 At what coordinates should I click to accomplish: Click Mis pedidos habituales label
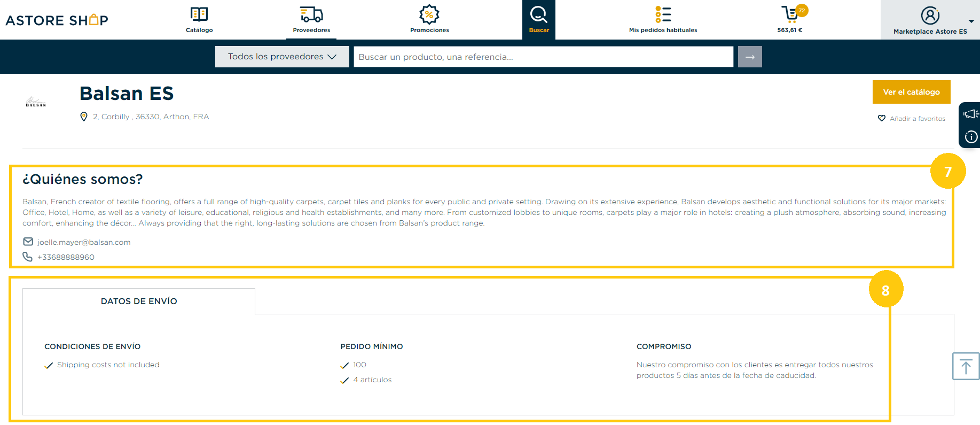point(663,30)
